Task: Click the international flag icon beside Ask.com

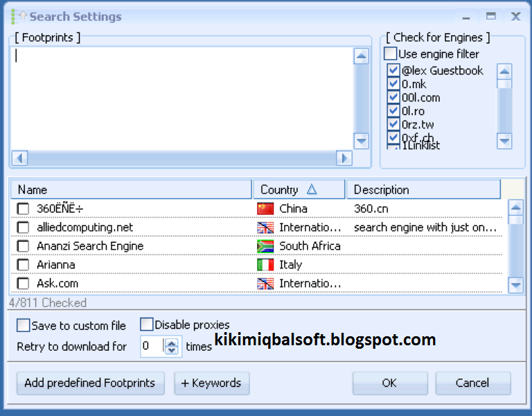Action: coord(265,283)
